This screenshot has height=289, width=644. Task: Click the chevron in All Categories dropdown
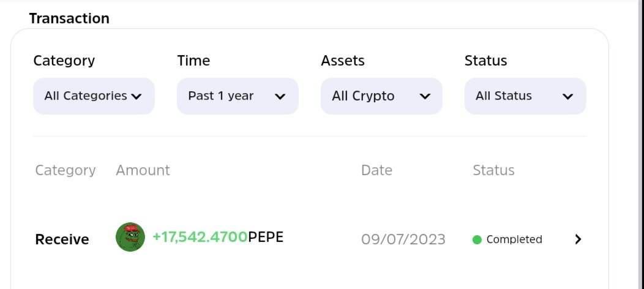136,97
